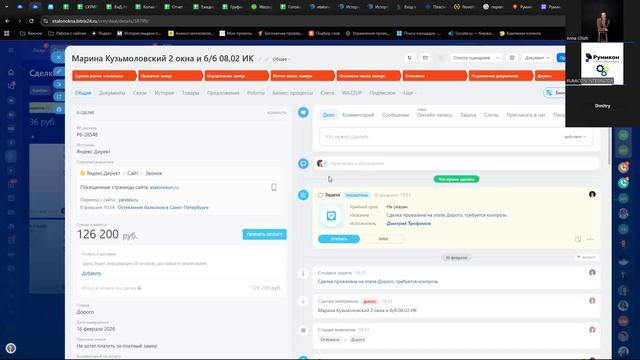This screenshot has height=360, width=640.
Task: Click the 126 200 руб. amount
Action: tap(107, 234)
